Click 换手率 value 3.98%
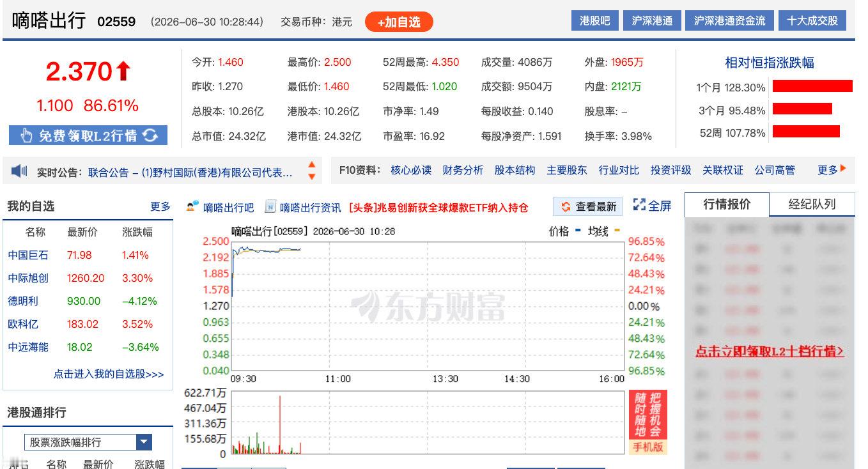The image size is (868, 469). click(x=635, y=136)
